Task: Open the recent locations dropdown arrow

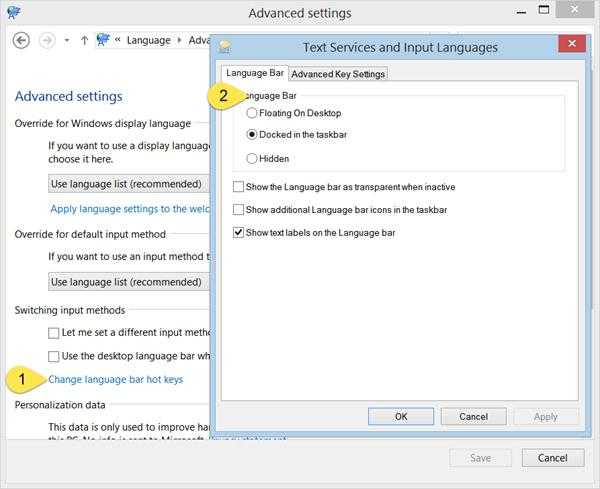Action: point(67,40)
